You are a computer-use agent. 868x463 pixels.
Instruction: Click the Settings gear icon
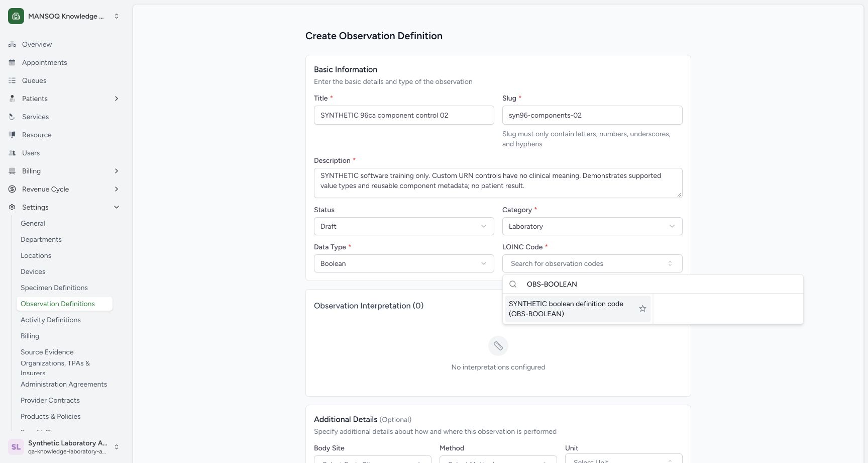(x=12, y=207)
